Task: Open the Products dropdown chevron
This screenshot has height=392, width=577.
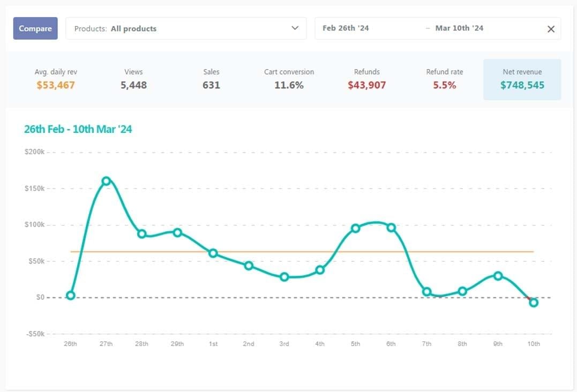Action: [295, 28]
